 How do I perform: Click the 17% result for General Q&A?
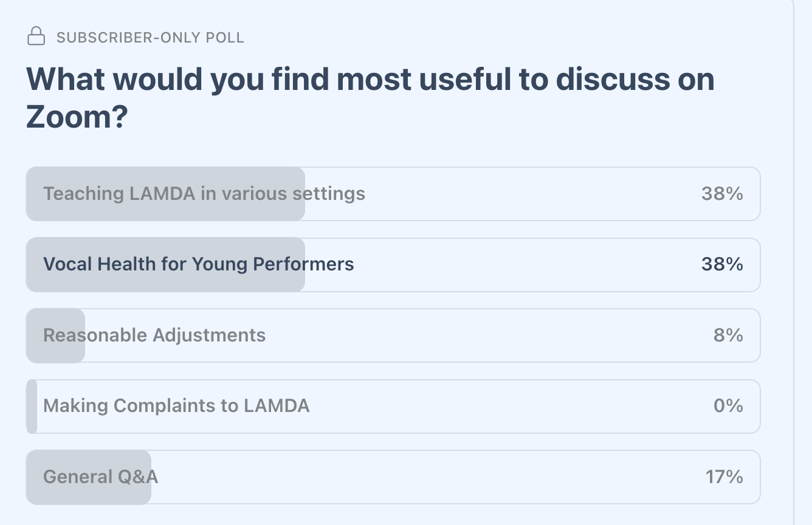tap(724, 477)
